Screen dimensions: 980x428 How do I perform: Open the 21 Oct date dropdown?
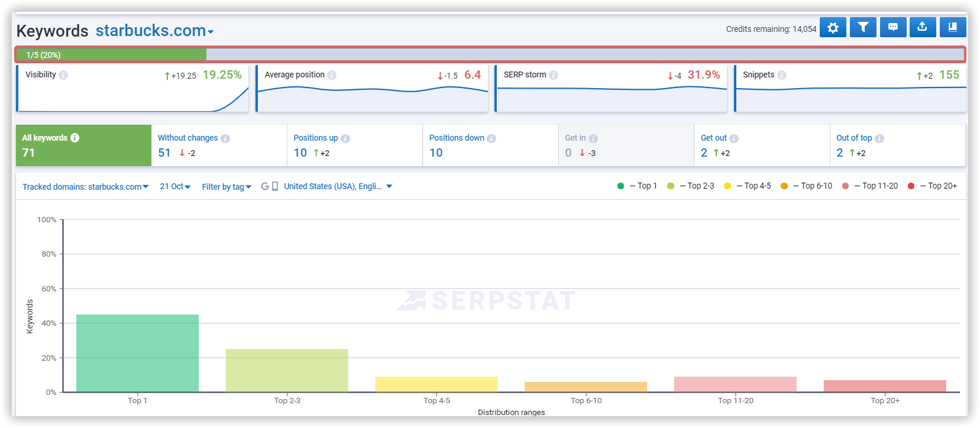175,187
